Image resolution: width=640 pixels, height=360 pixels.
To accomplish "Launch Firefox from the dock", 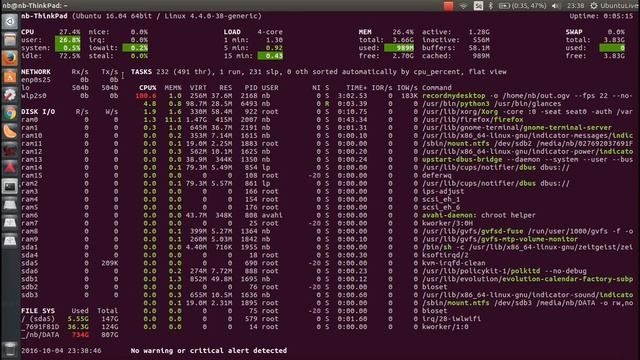I will 10,58.
